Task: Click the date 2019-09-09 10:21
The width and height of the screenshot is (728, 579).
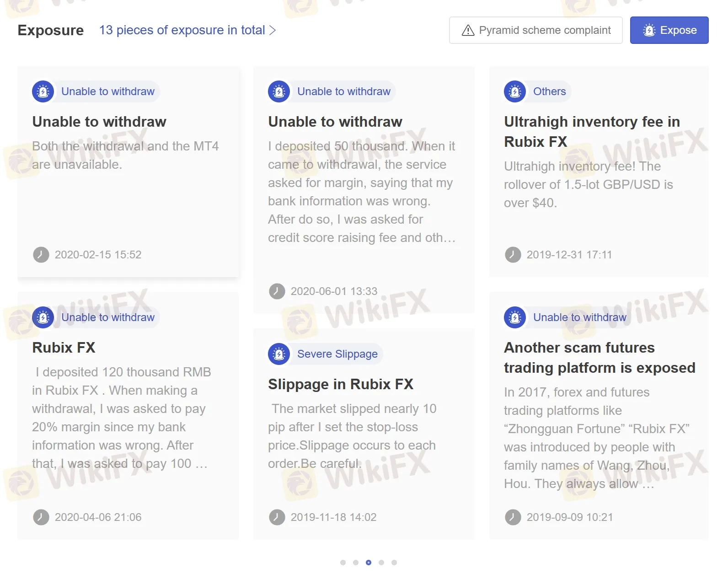Action: click(x=570, y=517)
